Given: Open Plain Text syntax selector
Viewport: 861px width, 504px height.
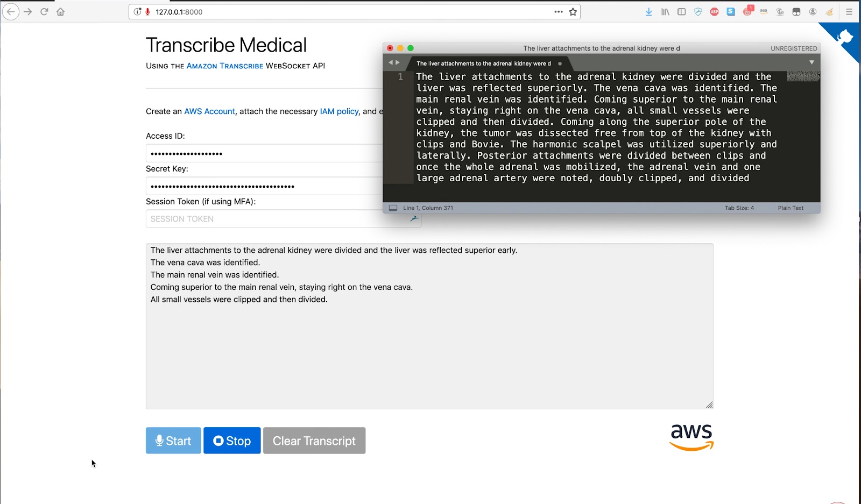Looking at the screenshot, I should tap(791, 208).
